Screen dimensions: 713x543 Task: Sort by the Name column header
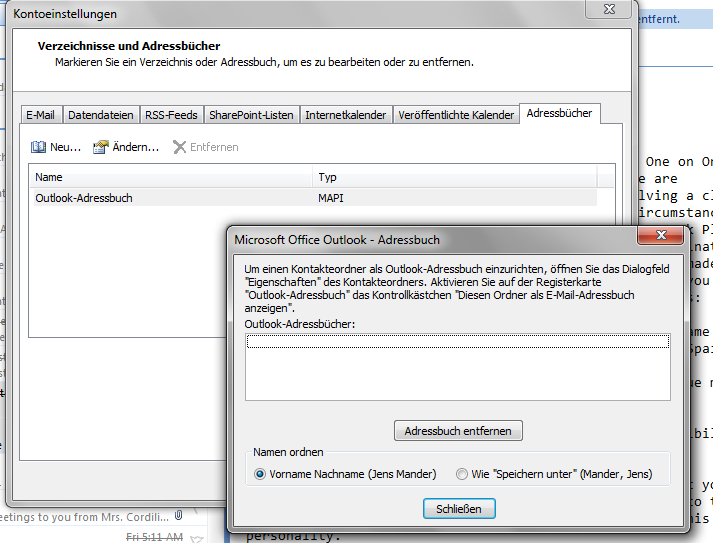pyautogui.click(x=171, y=177)
